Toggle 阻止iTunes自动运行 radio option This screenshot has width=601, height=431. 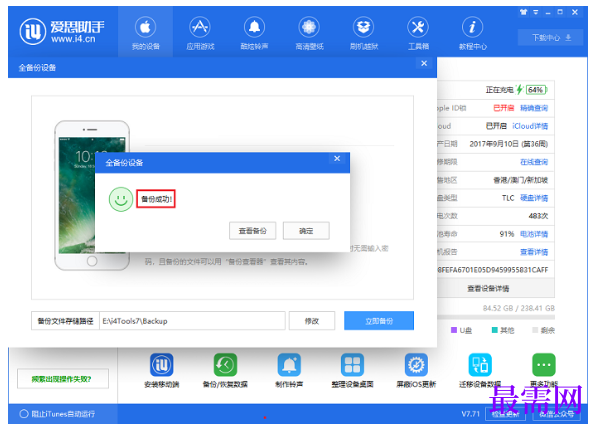24,414
